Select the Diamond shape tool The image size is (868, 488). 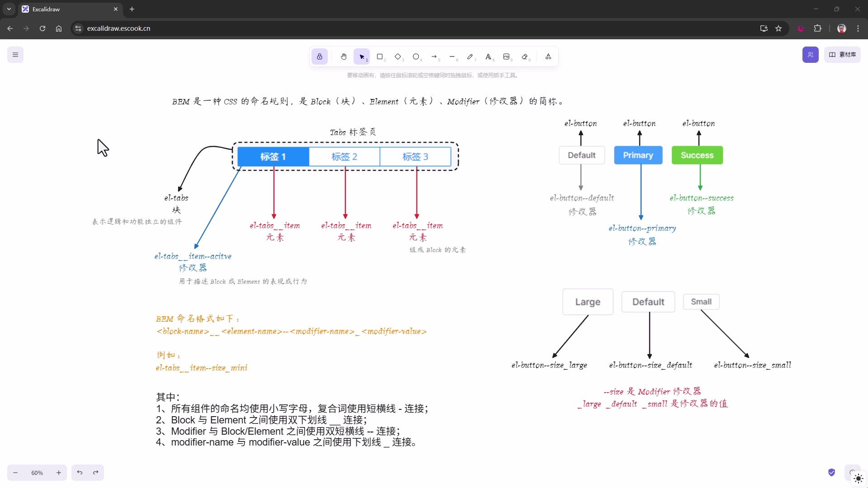[x=398, y=57]
